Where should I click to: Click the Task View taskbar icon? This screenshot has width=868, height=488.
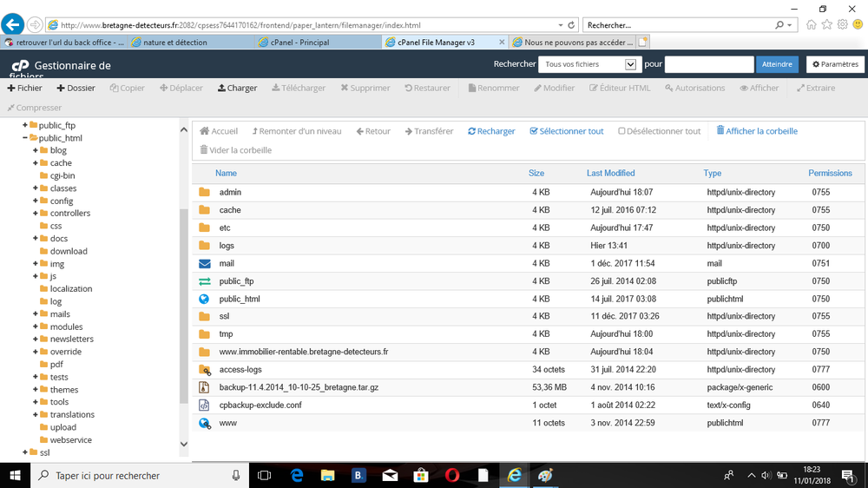[265, 475]
